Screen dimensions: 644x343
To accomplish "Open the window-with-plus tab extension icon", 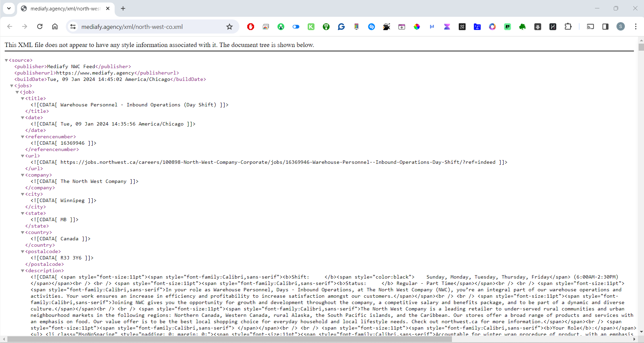I will click(x=402, y=27).
